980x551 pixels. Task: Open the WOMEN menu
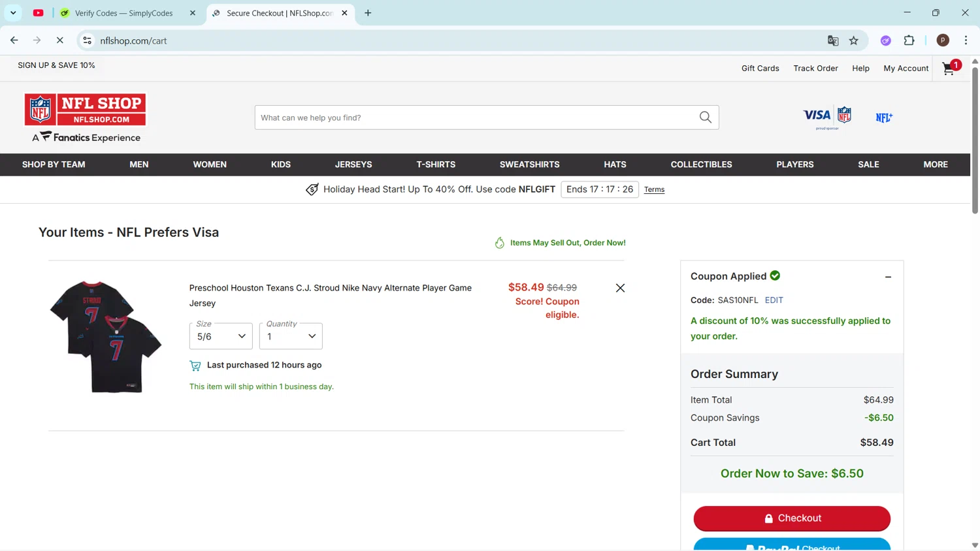coord(210,165)
